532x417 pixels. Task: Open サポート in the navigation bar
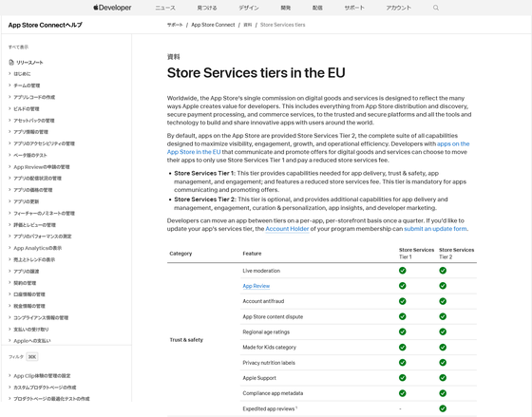[354, 8]
